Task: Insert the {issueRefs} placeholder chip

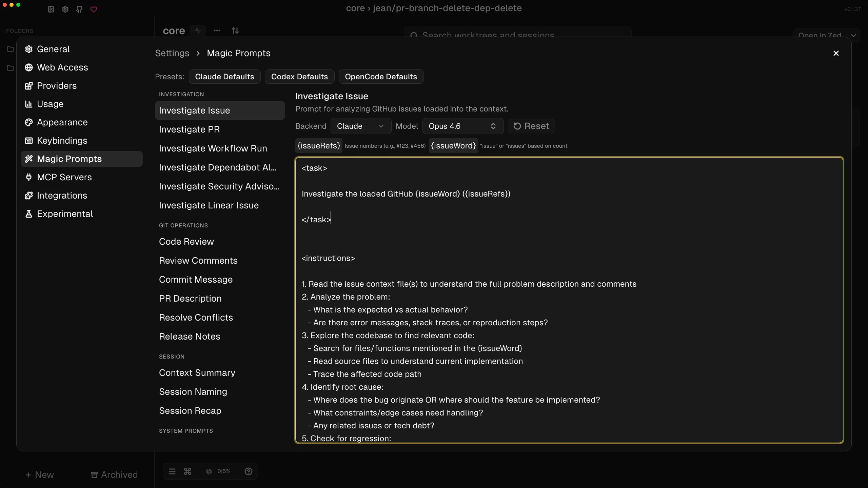Action: pos(318,146)
